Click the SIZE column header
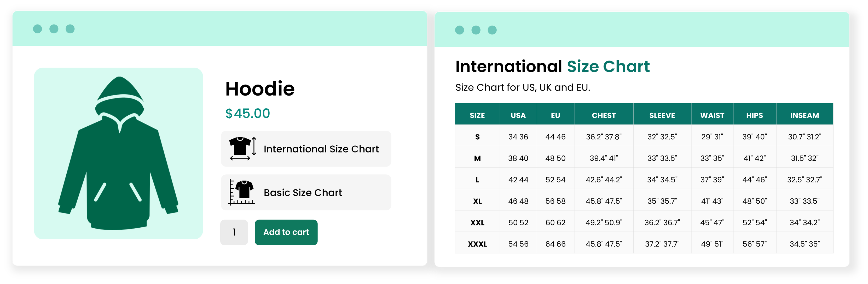This screenshot has width=868, height=284. (477, 115)
